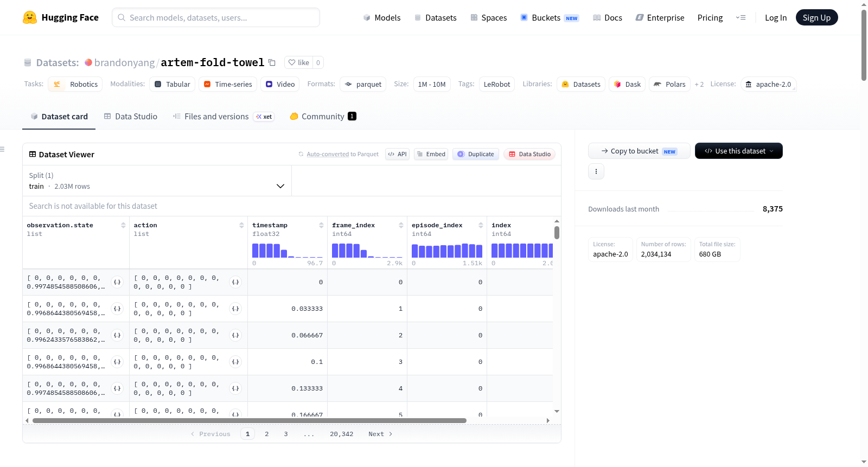
Task: Open Data Studio button in viewer header
Action: point(529,154)
